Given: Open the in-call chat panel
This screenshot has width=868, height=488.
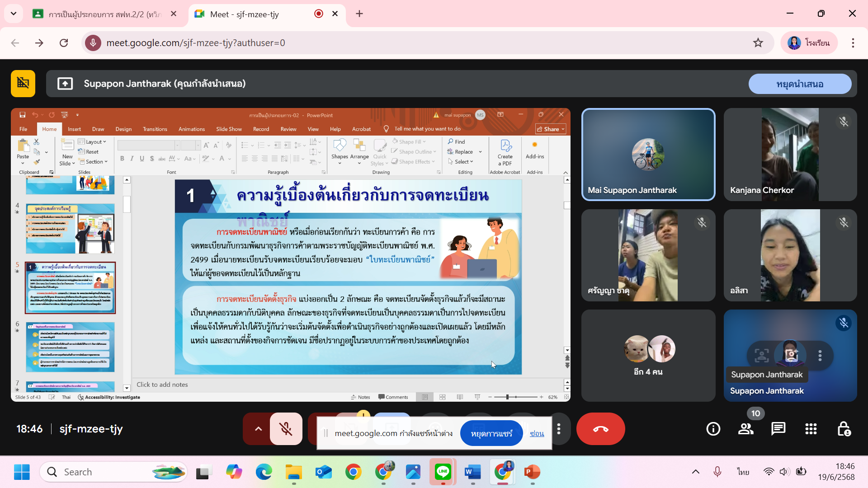Looking at the screenshot, I should 778,429.
